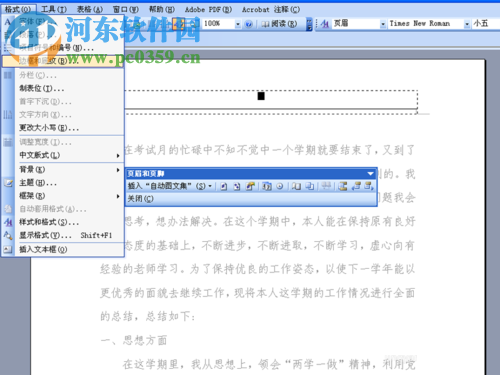Click the 阅读(R) reading layout button
The height and width of the screenshot is (375, 500).
click(x=279, y=24)
